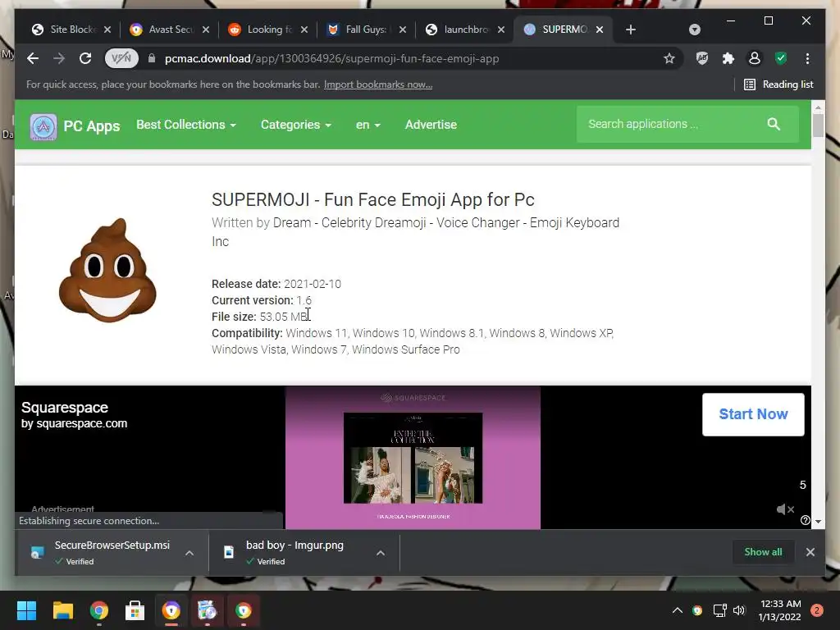Show hidden system tray icons

[677, 610]
